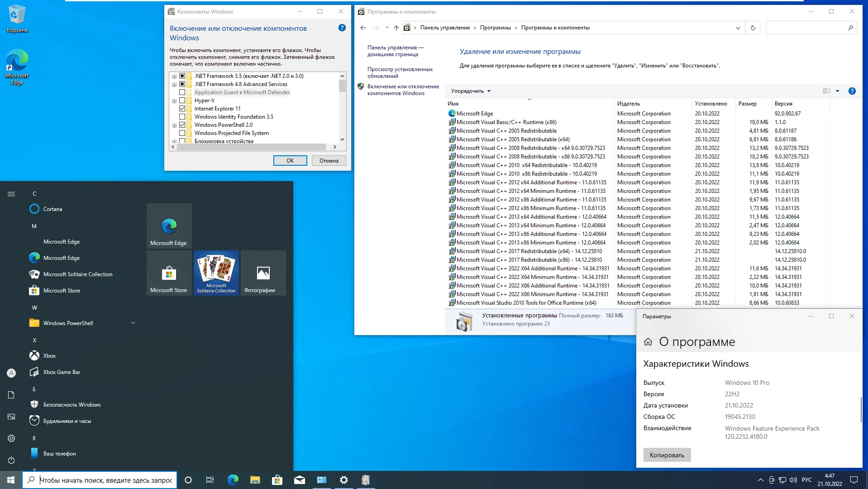Open the Microsoft Solitaire Collection tile

click(x=216, y=273)
